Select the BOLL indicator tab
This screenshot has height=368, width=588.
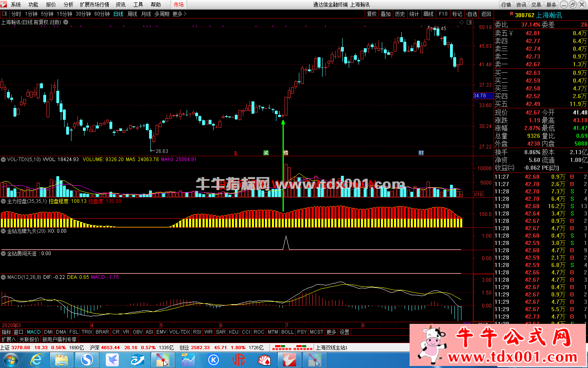point(287,332)
